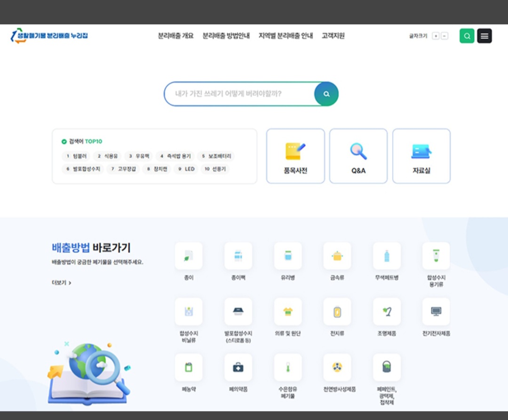
Task: Select the 합성수지 비닐류 vinyl bag icon
Action: (189, 311)
